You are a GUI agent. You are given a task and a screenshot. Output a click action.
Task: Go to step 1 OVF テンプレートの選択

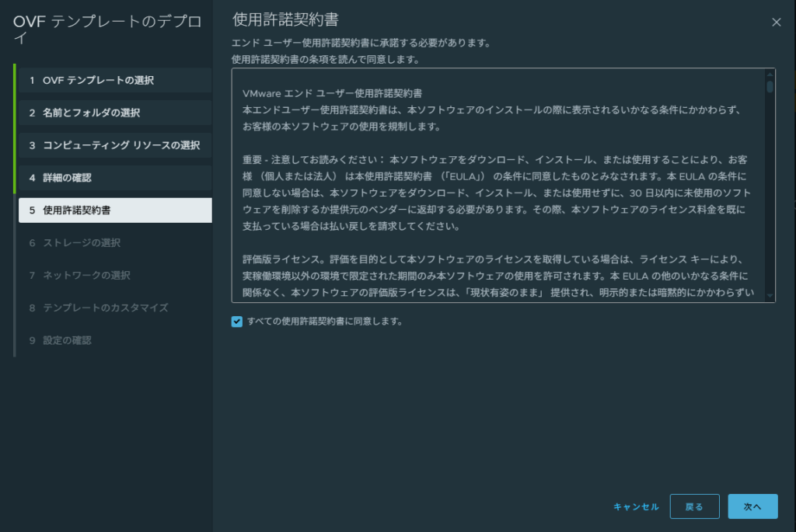113,81
